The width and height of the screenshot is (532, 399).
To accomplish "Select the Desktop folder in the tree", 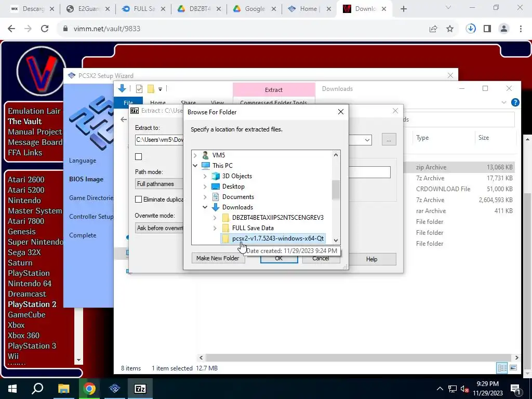I will click(233, 187).
